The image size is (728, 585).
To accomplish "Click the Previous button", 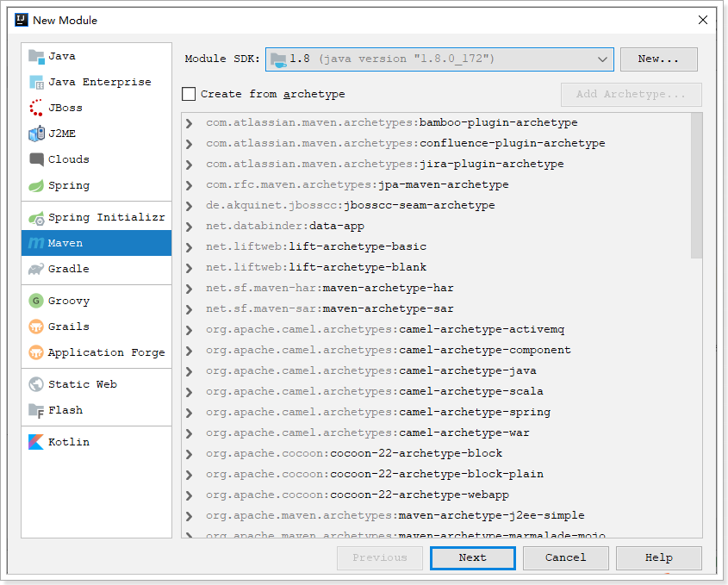I will pyautogui.click(x=380, y=557).
